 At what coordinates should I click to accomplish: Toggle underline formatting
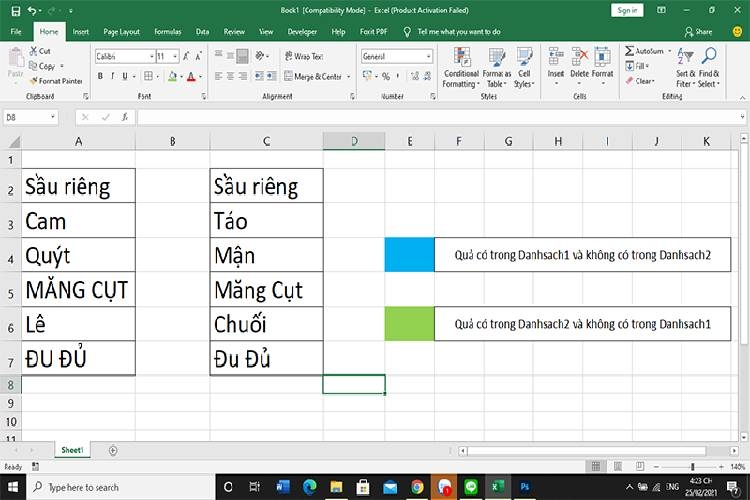(x=125, y=76)
